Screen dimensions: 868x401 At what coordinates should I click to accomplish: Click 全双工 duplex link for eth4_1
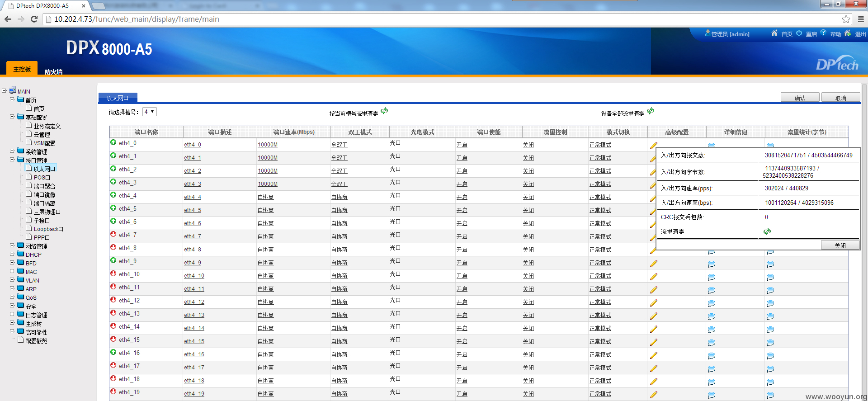[339, 158]
